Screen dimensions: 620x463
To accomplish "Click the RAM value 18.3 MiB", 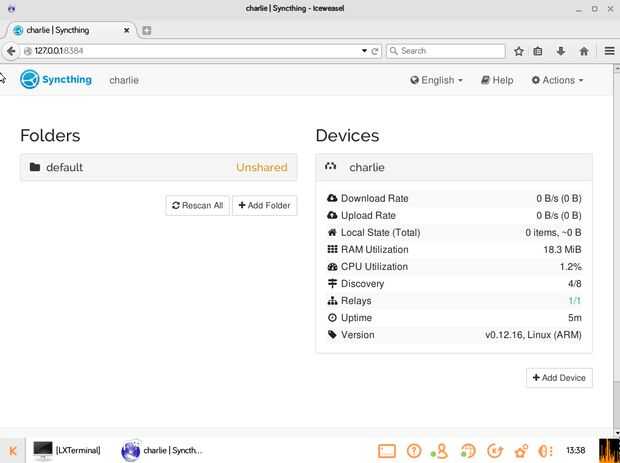I will point(562,249).
